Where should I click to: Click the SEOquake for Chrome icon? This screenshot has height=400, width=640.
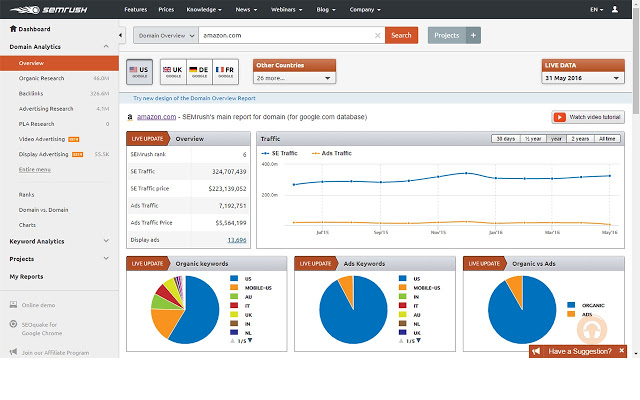(13, 324)
